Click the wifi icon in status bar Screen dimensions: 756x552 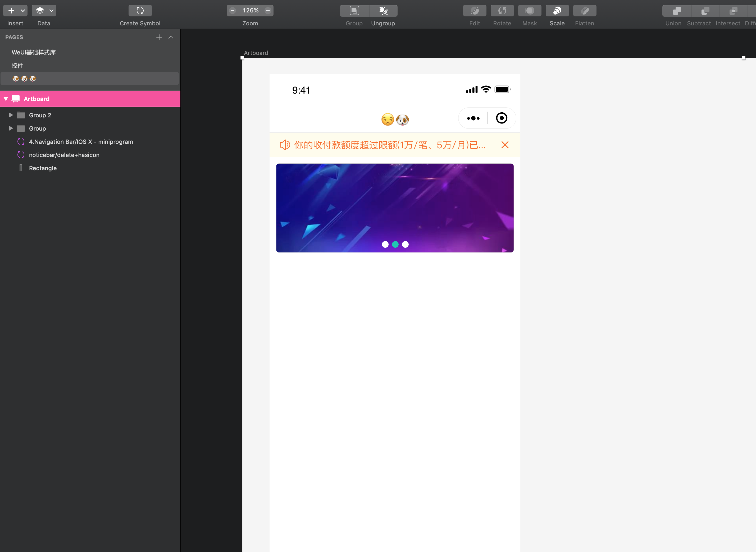tap(486, 89)
